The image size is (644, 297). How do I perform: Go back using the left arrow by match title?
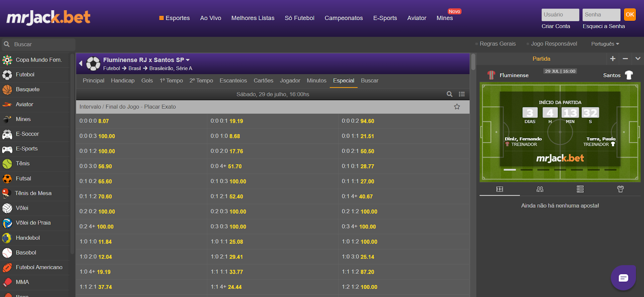pyautogui.click(x=81, y=63)
